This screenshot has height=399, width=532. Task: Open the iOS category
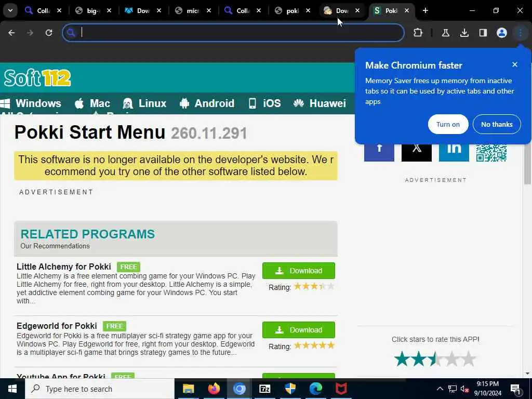[x=264, y=103]
